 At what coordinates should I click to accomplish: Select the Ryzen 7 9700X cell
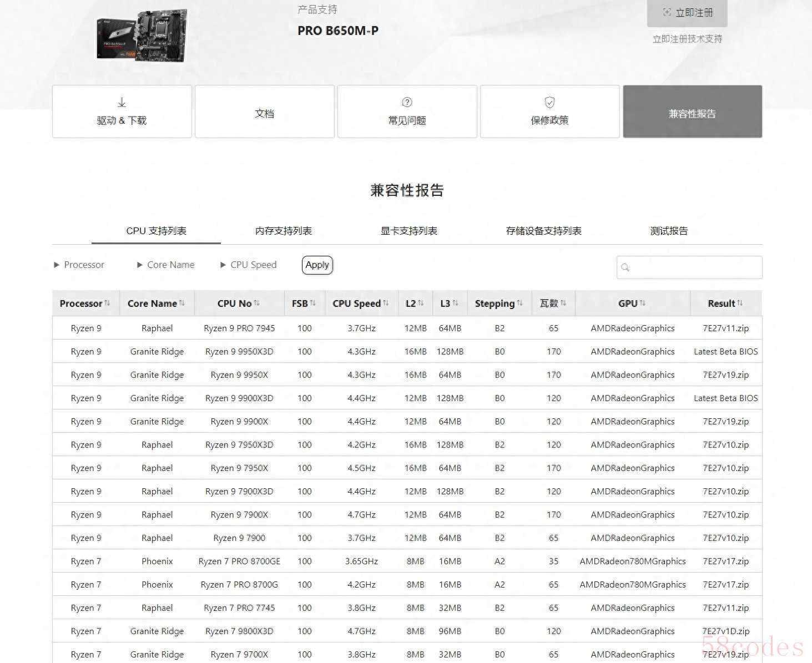(239, 654)
